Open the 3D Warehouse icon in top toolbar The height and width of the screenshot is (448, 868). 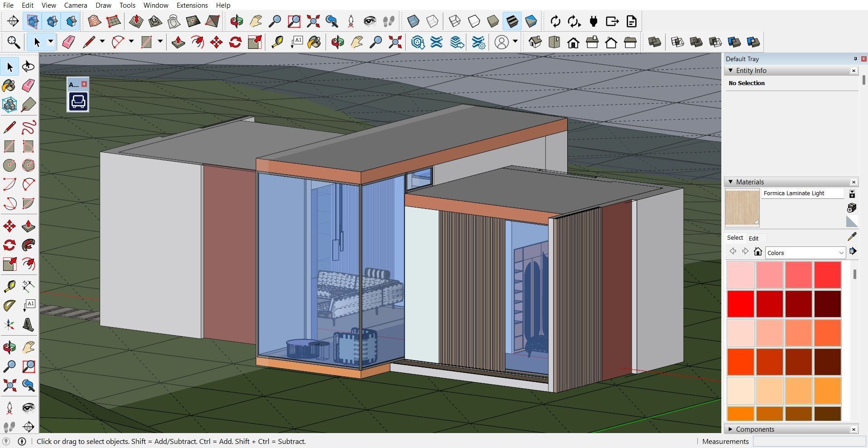pyautogui.click(x=418, y=42)
